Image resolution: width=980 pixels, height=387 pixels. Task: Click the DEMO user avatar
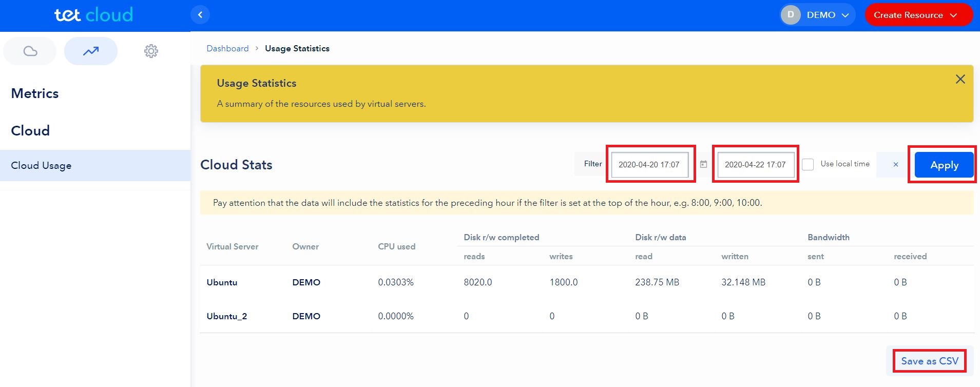tap(791, 15)
